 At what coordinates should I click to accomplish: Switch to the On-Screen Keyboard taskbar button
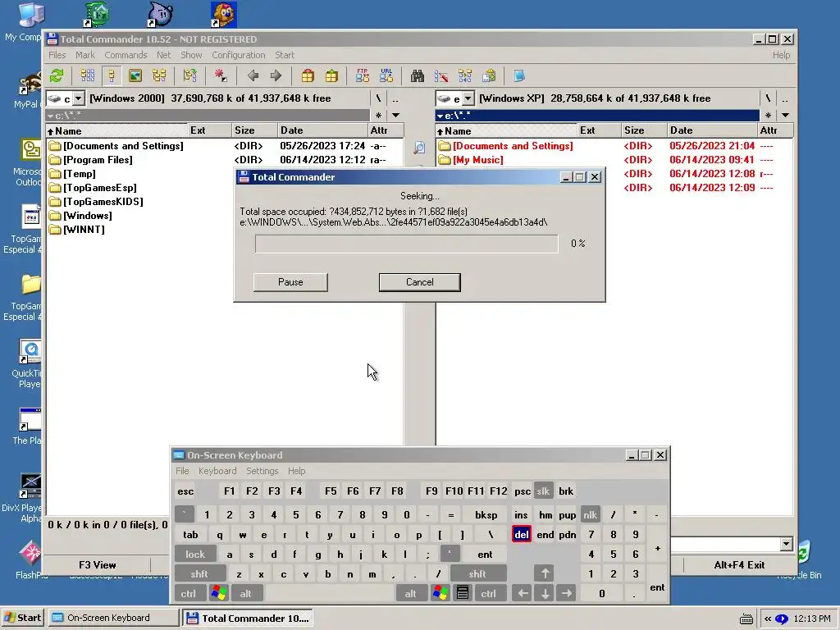[x=113, y=618]
